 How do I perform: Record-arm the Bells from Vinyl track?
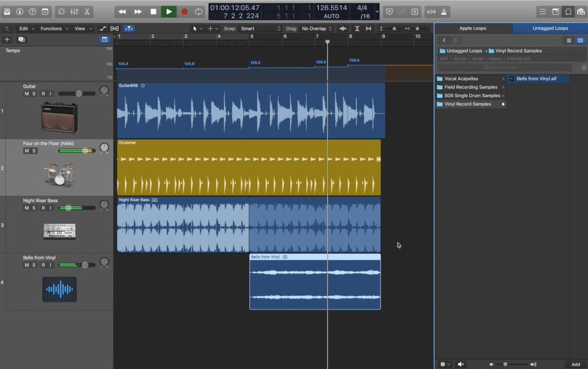43,265
